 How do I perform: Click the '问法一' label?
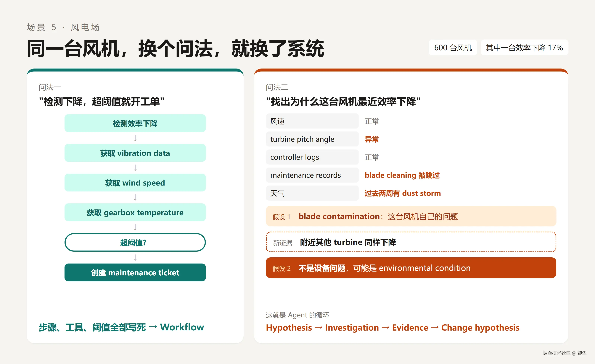click(50, 87)
